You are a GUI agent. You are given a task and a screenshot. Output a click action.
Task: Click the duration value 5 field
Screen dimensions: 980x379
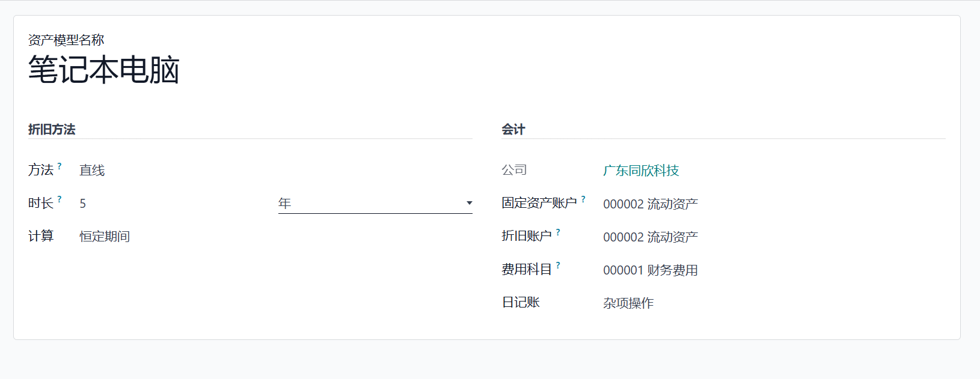pos(174,204)
